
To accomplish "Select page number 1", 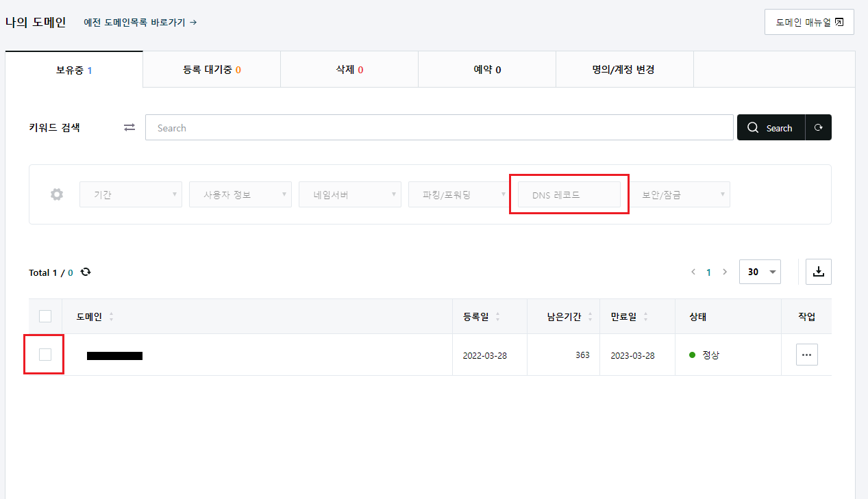I will 708,272.
